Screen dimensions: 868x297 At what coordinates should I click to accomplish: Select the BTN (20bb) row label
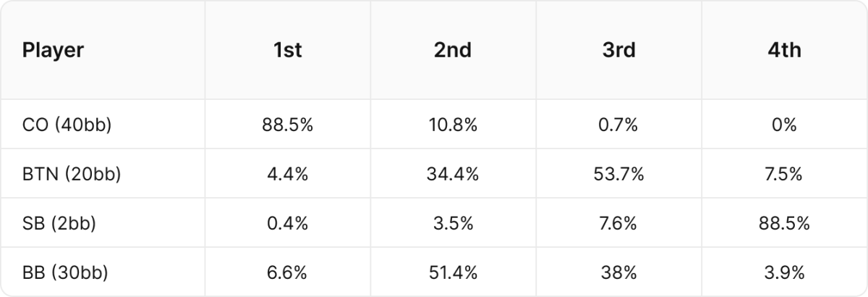click(72, 175)
